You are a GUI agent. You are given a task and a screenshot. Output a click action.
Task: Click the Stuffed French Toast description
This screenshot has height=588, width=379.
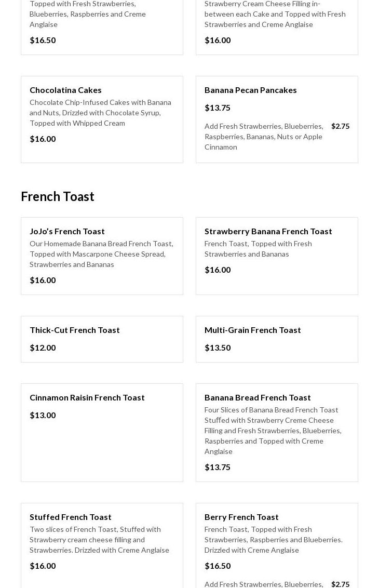99,540
